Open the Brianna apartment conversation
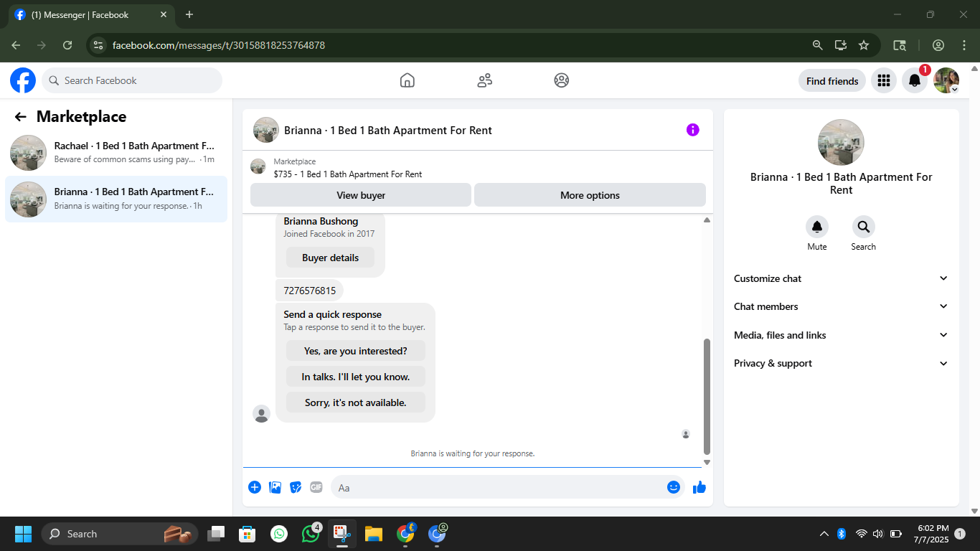Viewport: 980px width, 551px height. (116, 199)
